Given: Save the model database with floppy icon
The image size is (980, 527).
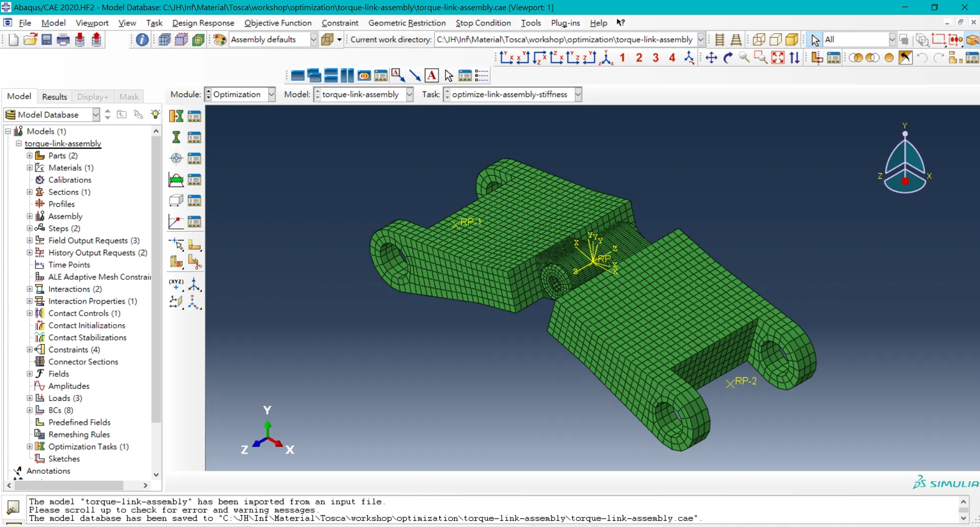Looking at the screenshot, I should coord(46,40).
